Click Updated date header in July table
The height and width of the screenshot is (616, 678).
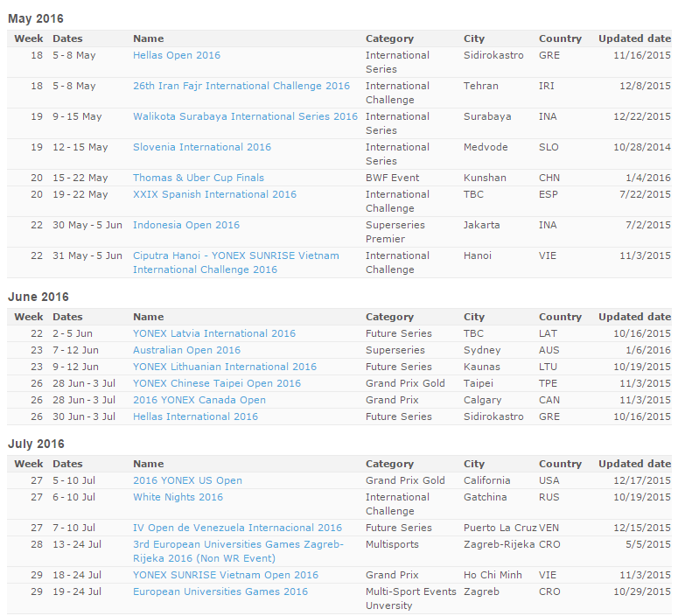point(634,464)
